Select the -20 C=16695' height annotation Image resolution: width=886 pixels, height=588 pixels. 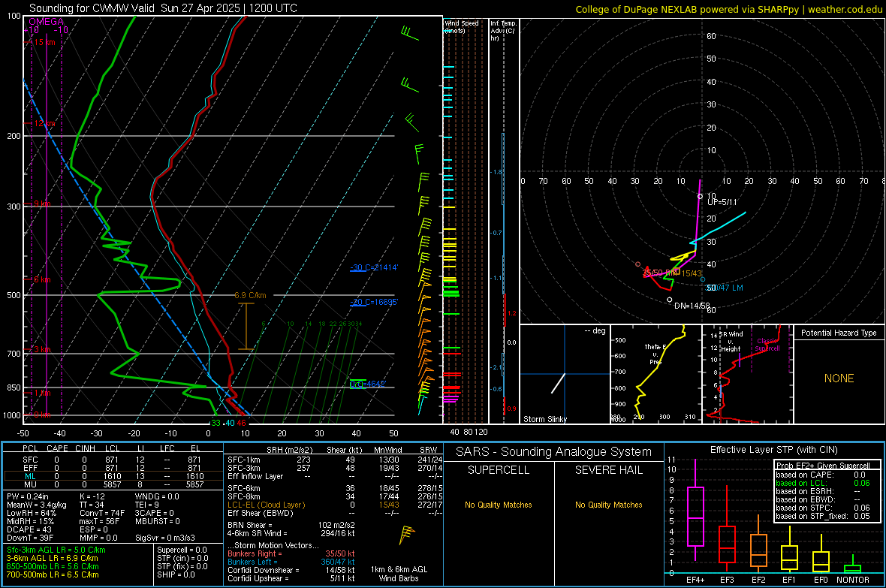(374, 303)
